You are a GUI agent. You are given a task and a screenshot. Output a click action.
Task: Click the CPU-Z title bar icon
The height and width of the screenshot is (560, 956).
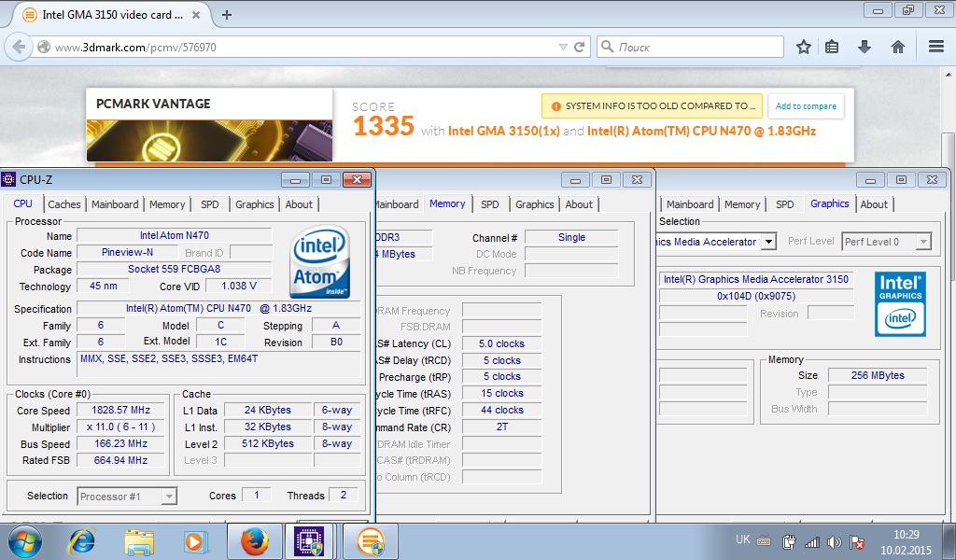click(8, 180)
